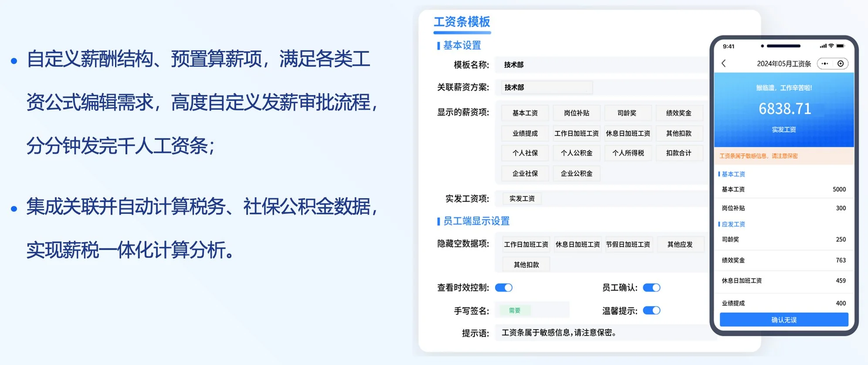Select the 节假日加班工资 hidden-data tag
The height and width of the screenshot is (365, 868).
tap(628, 244)
